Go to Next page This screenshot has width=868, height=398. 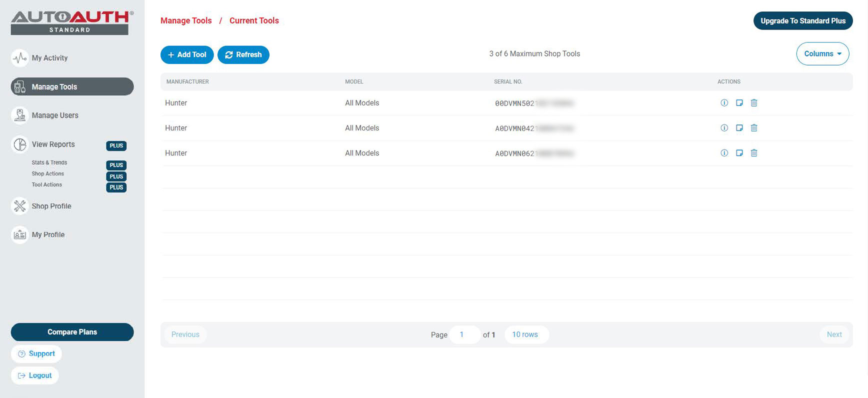(834, 334)
